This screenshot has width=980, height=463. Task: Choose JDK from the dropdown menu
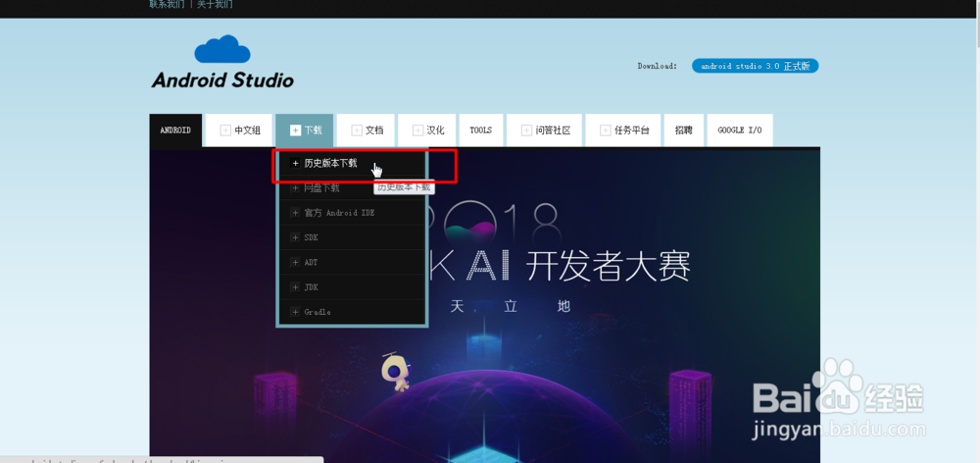coord(353,287)
